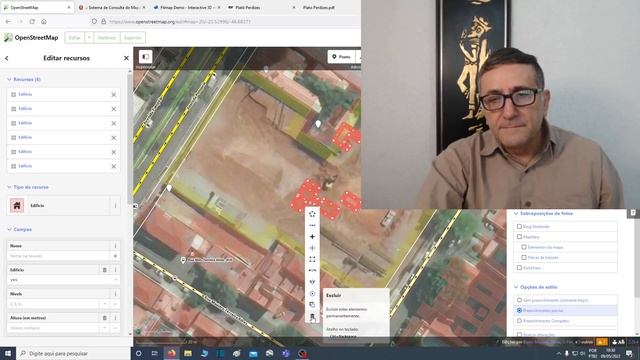Open File Explorer from the taskbar
The image size is (640, 360).
(x=188, y=353)
